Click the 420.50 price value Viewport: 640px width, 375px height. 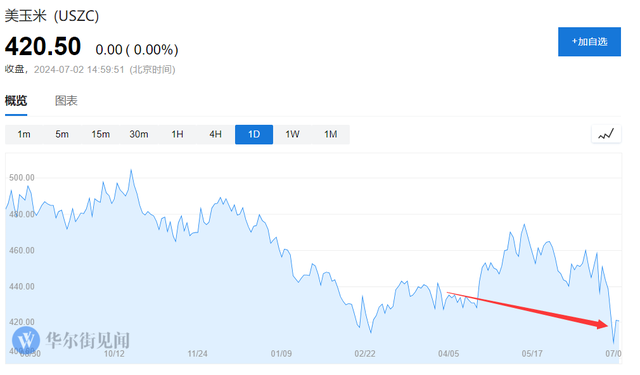tap(43, 47)
